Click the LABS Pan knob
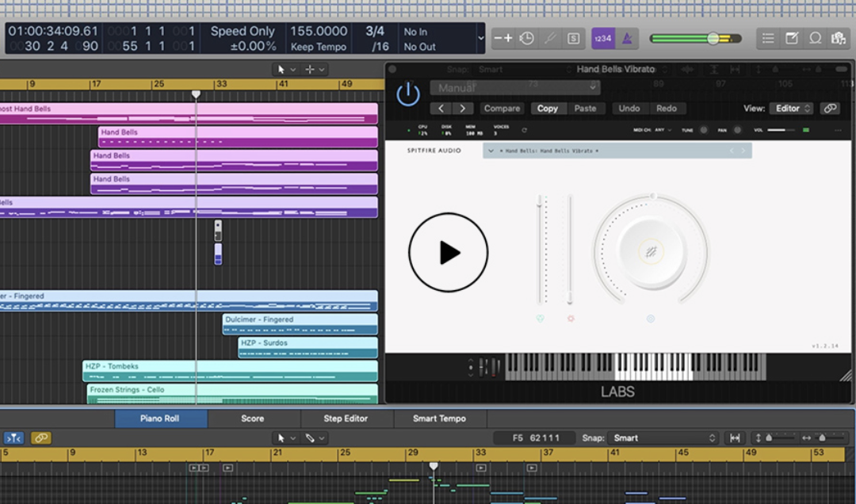This screenshot has width=856, height=504. click(x=738, y=130)
